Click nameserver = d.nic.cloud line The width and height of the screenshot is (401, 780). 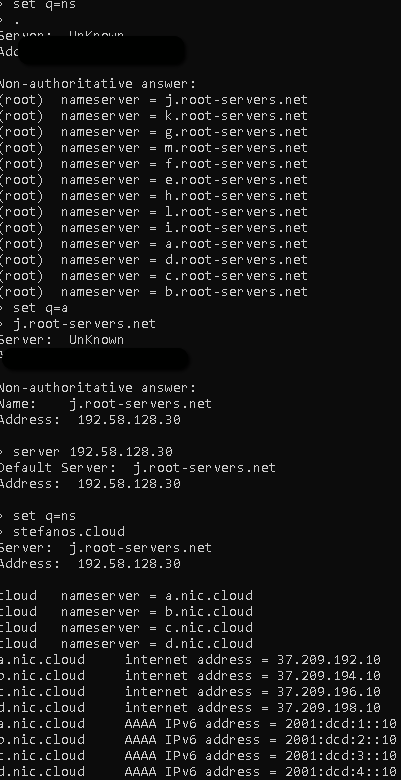pos(126,643)
